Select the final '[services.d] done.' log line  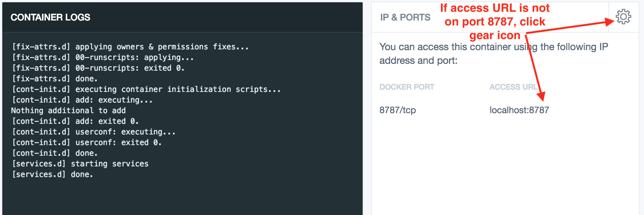[x=52, y=174]
